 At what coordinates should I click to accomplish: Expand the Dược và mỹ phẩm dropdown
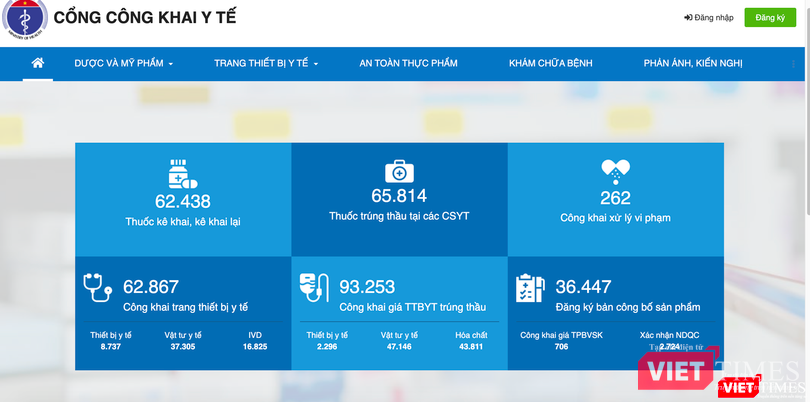[x=124, y=63]
